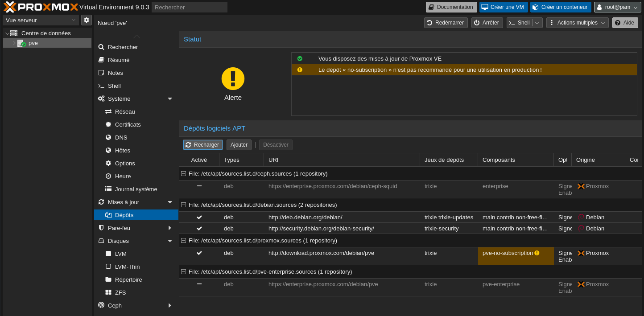The image size is (644, 316).
Task: Open the server view settings gear
Action: 87,20
